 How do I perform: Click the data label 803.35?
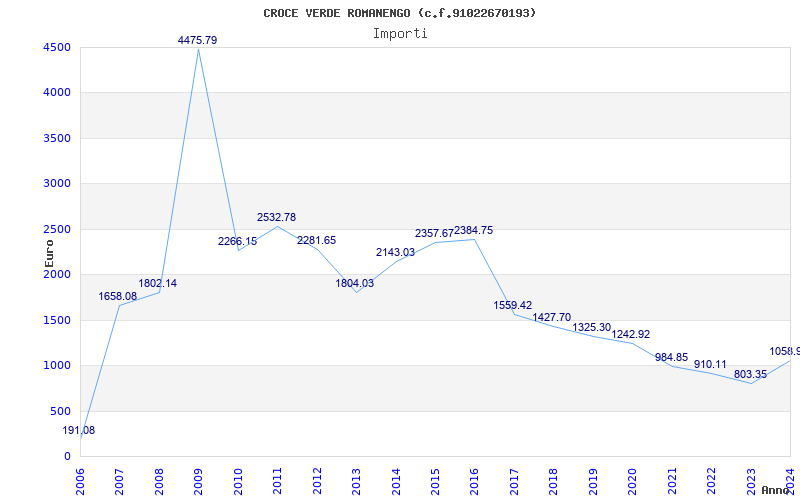pyautogui.click(x=751, y=374)
